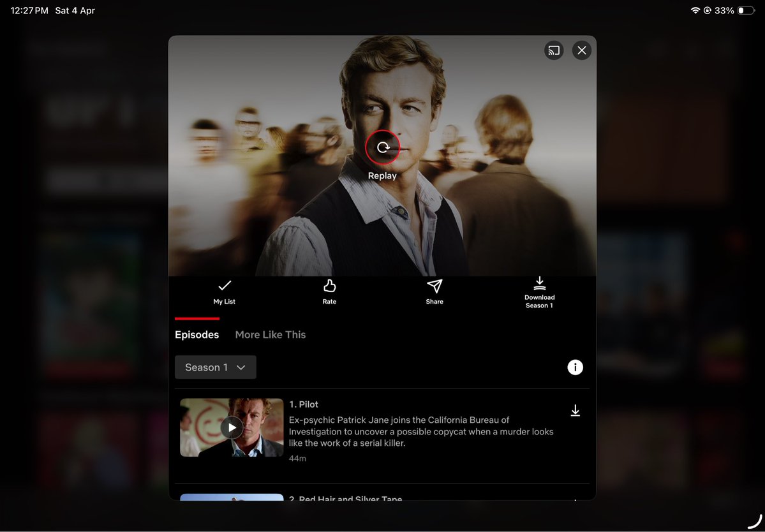Tap the Replay circular arrow button

coord(383,147)
